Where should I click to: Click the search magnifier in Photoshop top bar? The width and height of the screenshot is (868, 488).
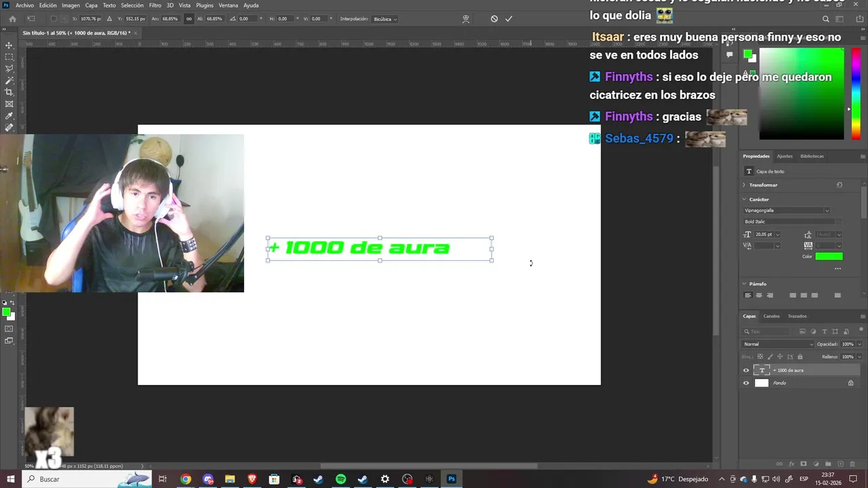[825, 19]
